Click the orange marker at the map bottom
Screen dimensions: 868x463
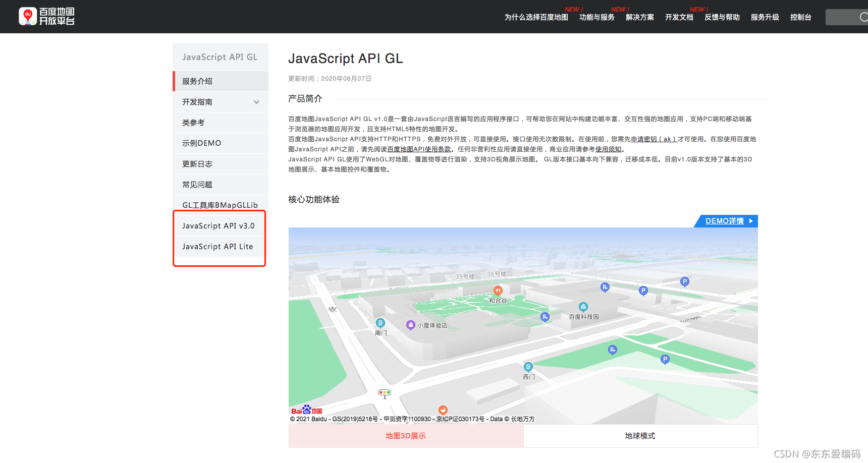[443, 410]
